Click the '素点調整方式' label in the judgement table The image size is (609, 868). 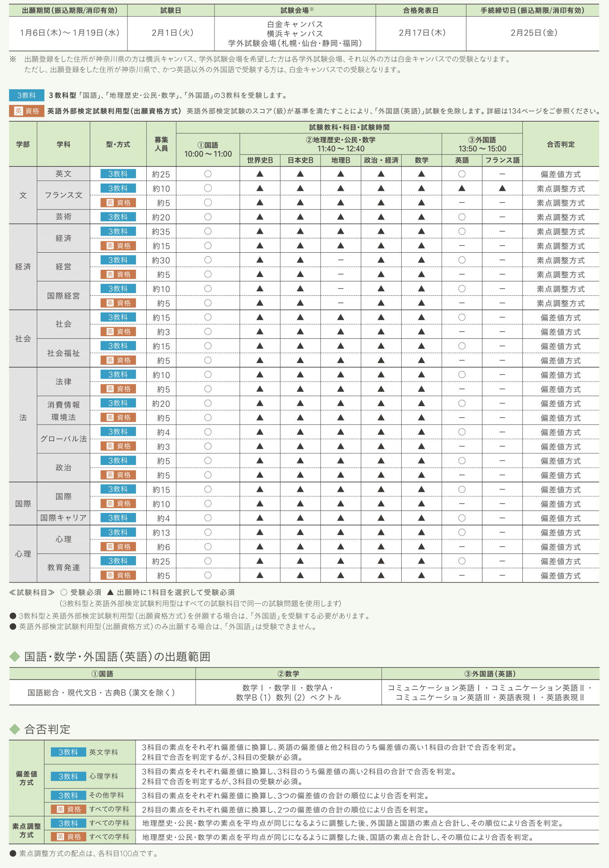coord(26,830)
